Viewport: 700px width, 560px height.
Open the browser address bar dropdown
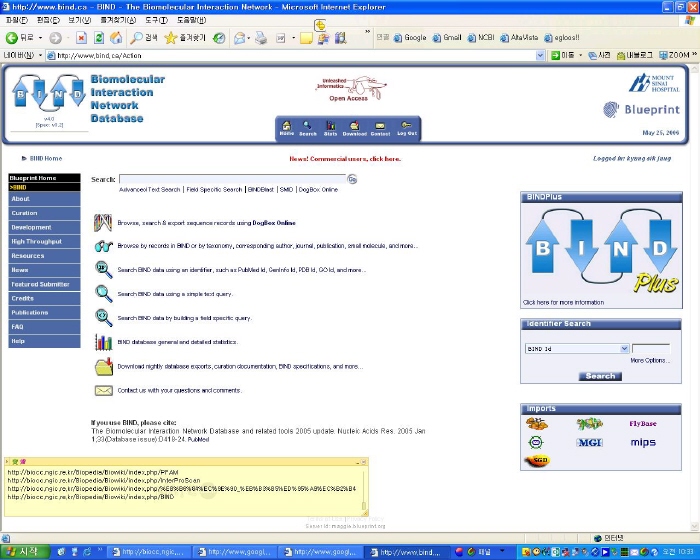point(541,55)
